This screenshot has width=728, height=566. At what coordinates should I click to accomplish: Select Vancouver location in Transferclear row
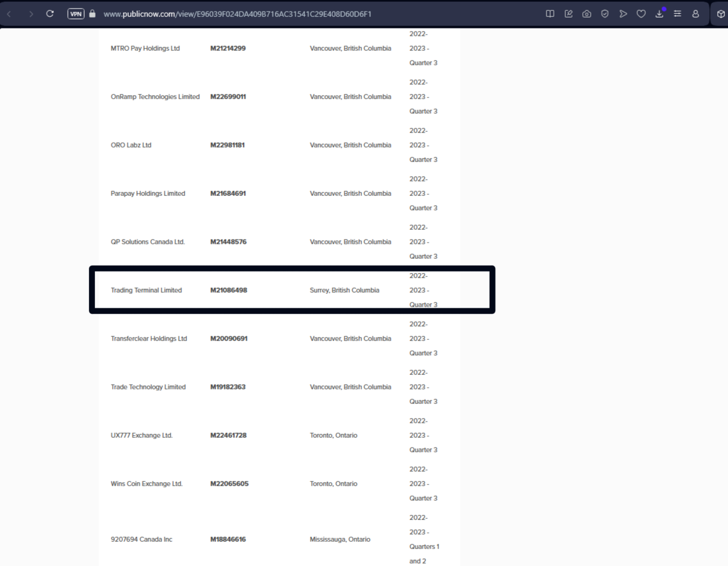(350, 339)
